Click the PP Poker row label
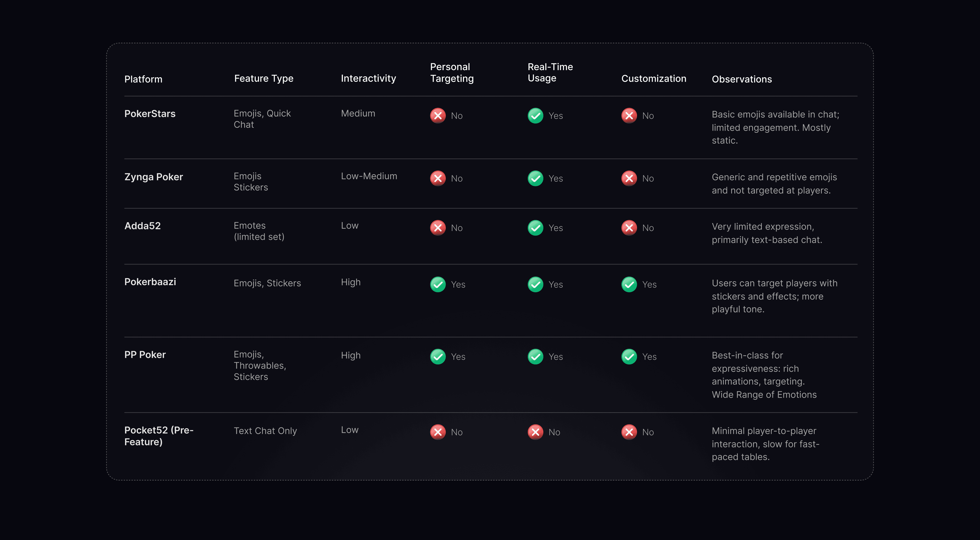 tap(145, 355)
